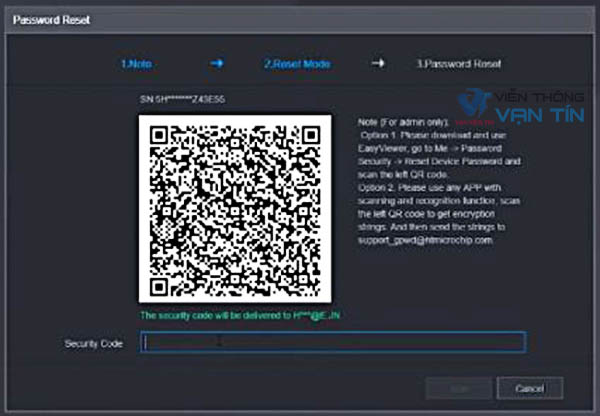Image resolution: width=600 pixels, height=416 pixels.
Task: Select the 1.Note step
Action: [x=137, y=64]
